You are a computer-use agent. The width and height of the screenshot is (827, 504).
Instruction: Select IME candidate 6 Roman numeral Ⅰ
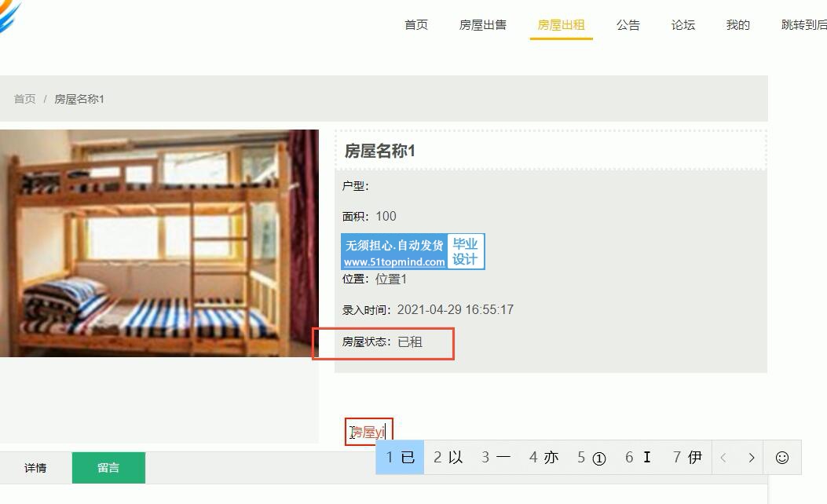click(639, 458)
